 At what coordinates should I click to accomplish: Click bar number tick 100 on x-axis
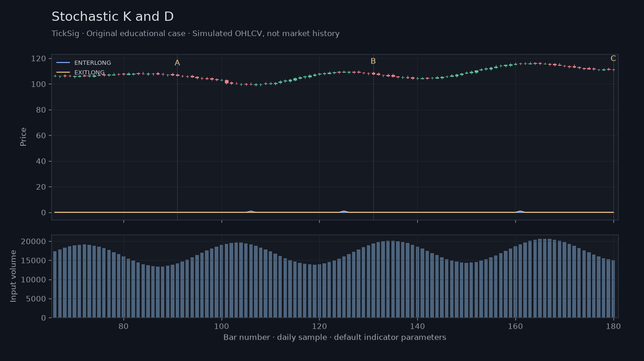click(x=222, y=326)
